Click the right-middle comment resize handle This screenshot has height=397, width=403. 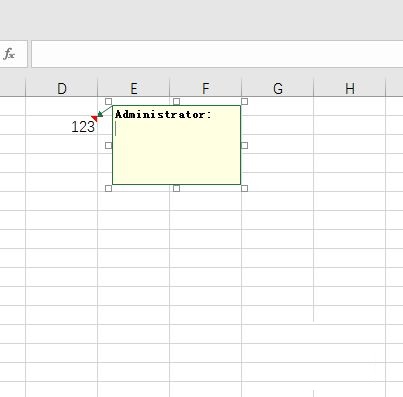(x=244, y=145)
